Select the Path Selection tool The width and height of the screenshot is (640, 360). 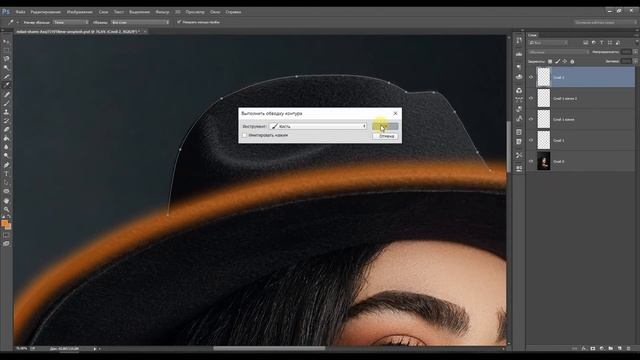(x=6, y=182)
